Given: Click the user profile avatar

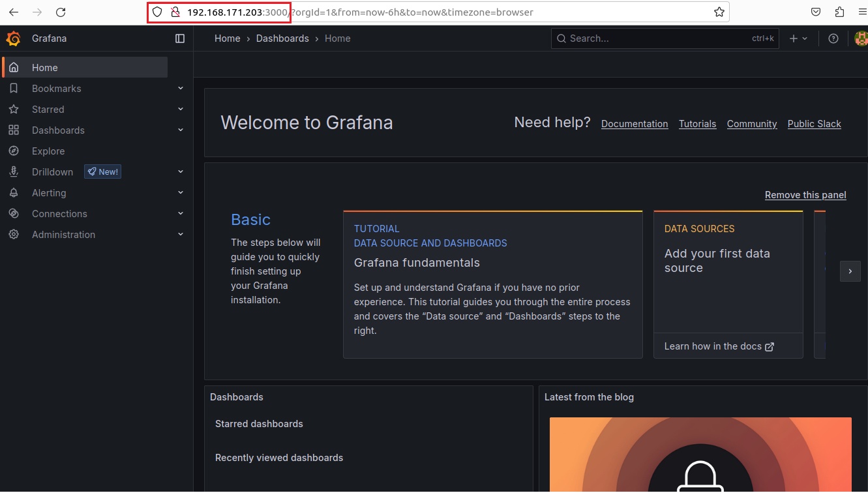Looking at the screenshot, I should tap(861, 38).
